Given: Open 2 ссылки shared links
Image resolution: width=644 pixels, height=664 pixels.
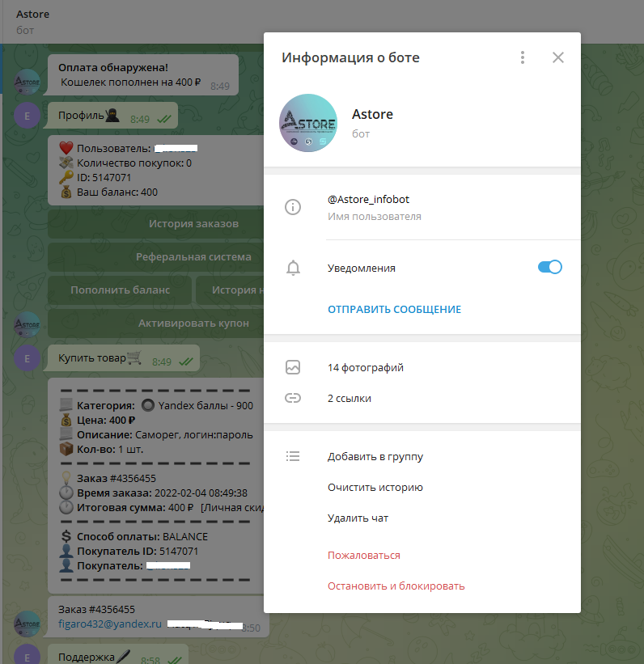Looking at the screenshot, I should coord(350,399).
